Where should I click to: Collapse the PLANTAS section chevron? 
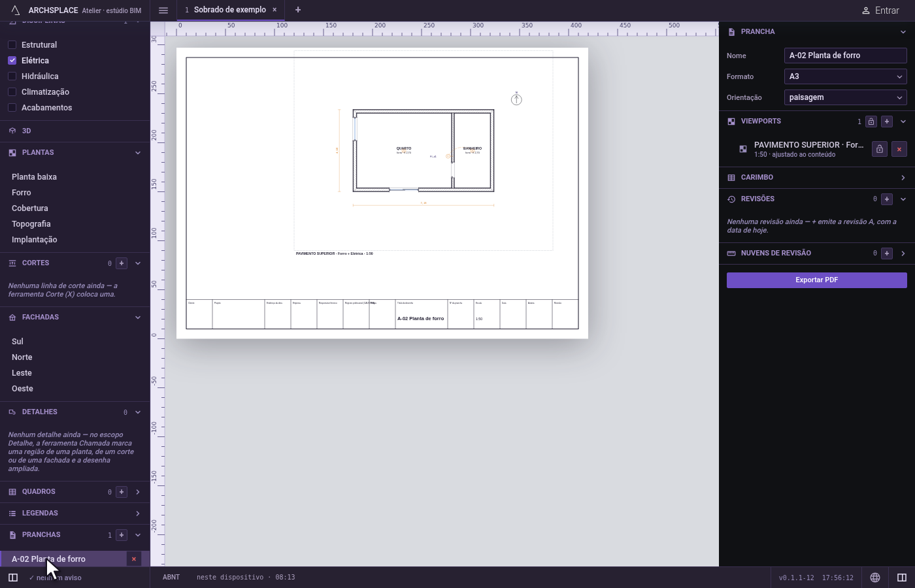138,153
